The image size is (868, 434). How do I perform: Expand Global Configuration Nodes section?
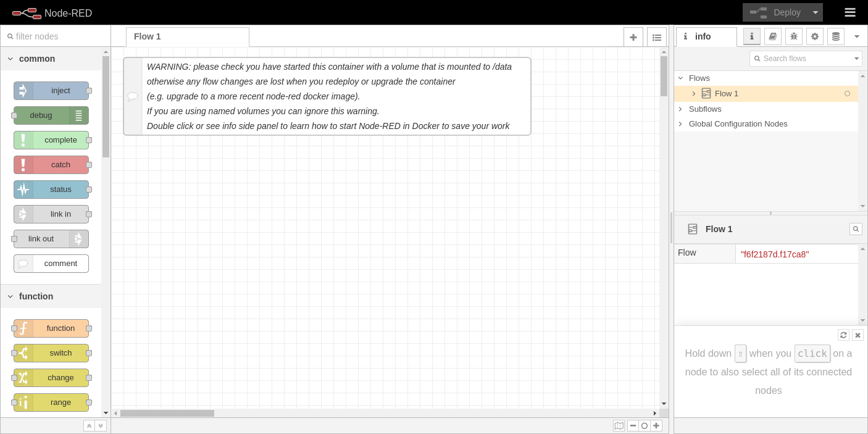coord(681,124)
